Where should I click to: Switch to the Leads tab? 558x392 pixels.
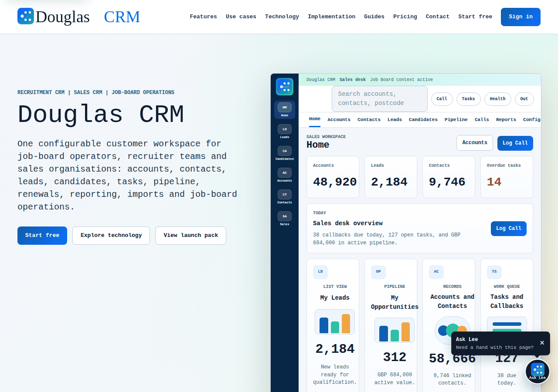395,120
